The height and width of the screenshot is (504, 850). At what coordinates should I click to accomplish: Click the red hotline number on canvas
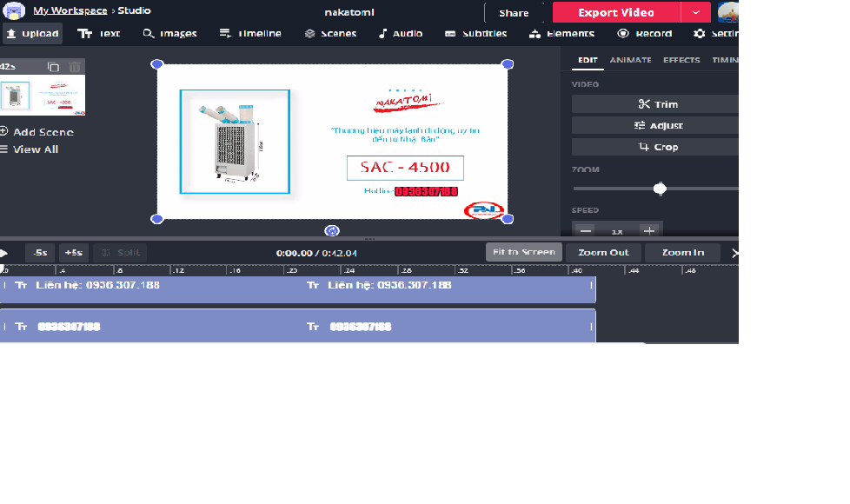[x=426, y=191]
